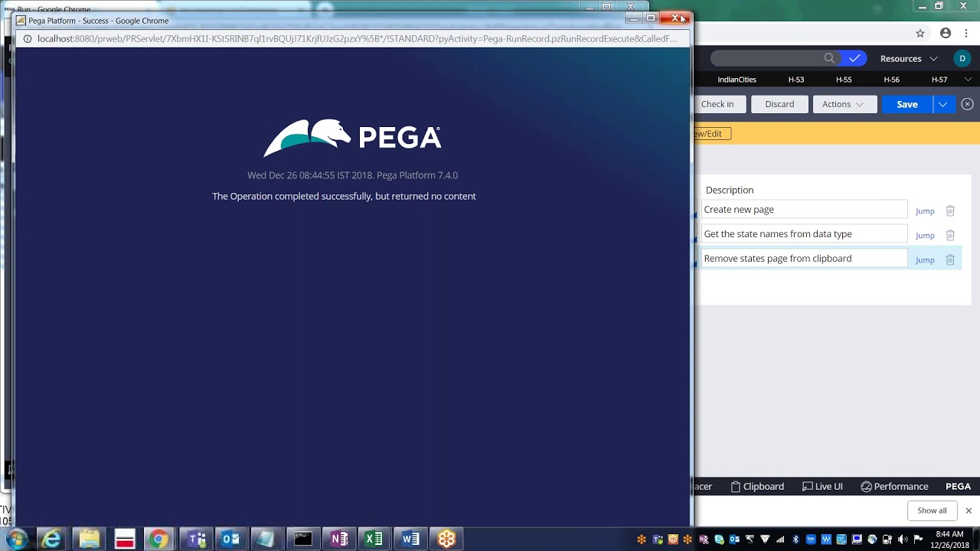Open the Live UI tool
980x551 pixels.
click(x=822, y=487)
